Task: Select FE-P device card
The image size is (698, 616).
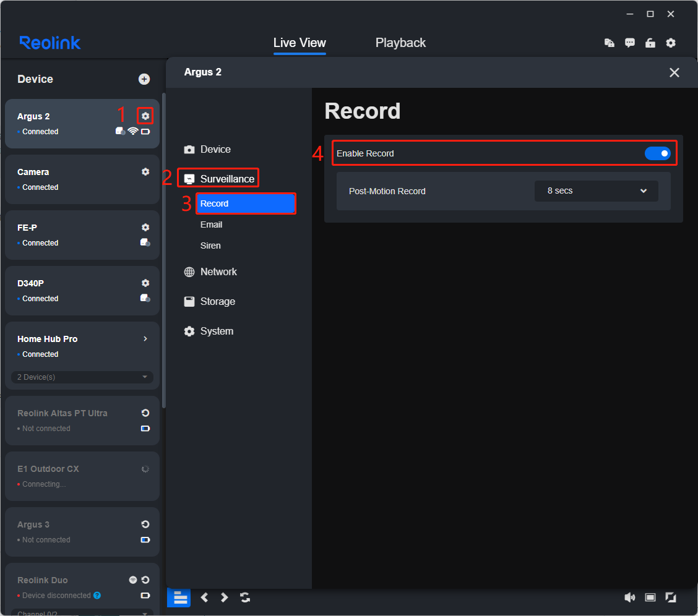Action: pyautogui.click(x=82, y=235)
